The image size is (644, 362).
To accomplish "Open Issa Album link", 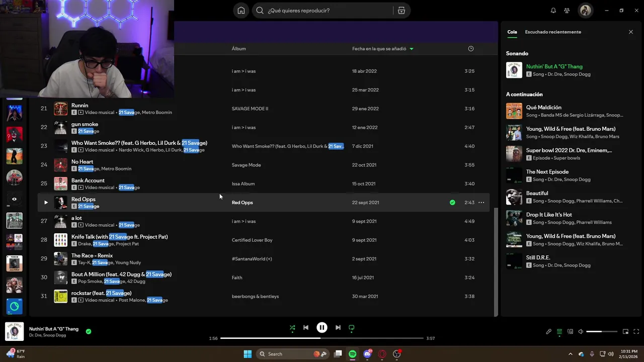I will pyautogui.click(x=243, y=184).
